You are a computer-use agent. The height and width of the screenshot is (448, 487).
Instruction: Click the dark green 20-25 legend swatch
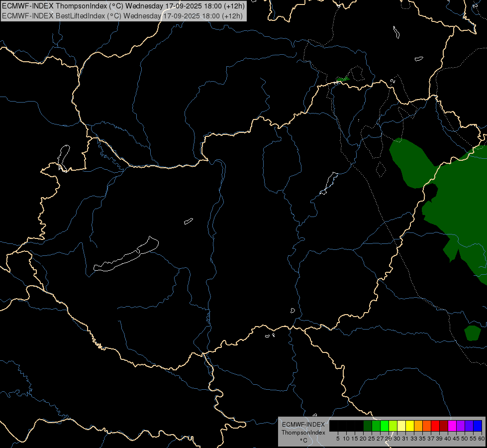368,426
